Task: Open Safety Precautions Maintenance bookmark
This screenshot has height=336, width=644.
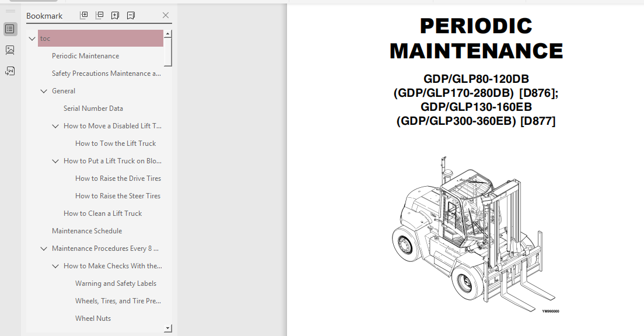Action: (106, 73)
